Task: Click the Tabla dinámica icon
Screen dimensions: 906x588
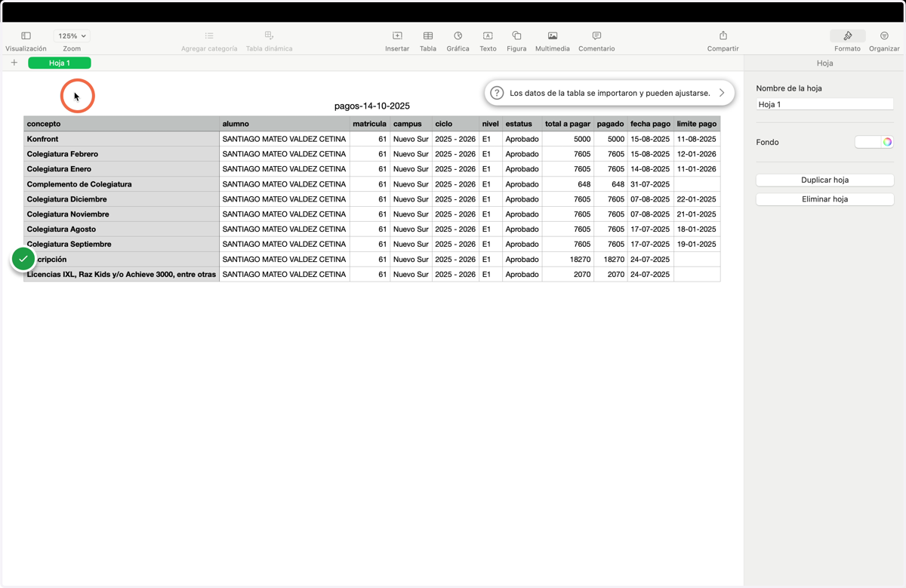Action: (x=269, y=35)
